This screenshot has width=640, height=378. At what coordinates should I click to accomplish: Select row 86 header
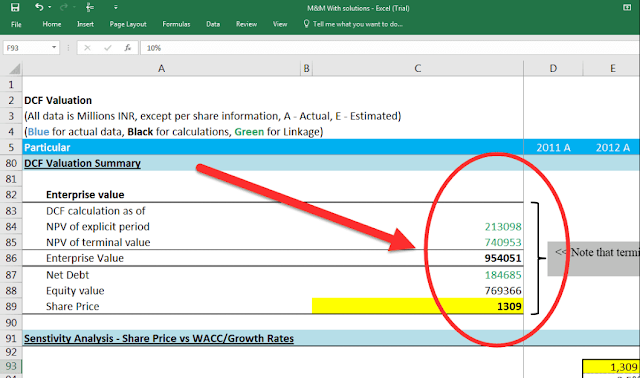(x=11, y=258)
